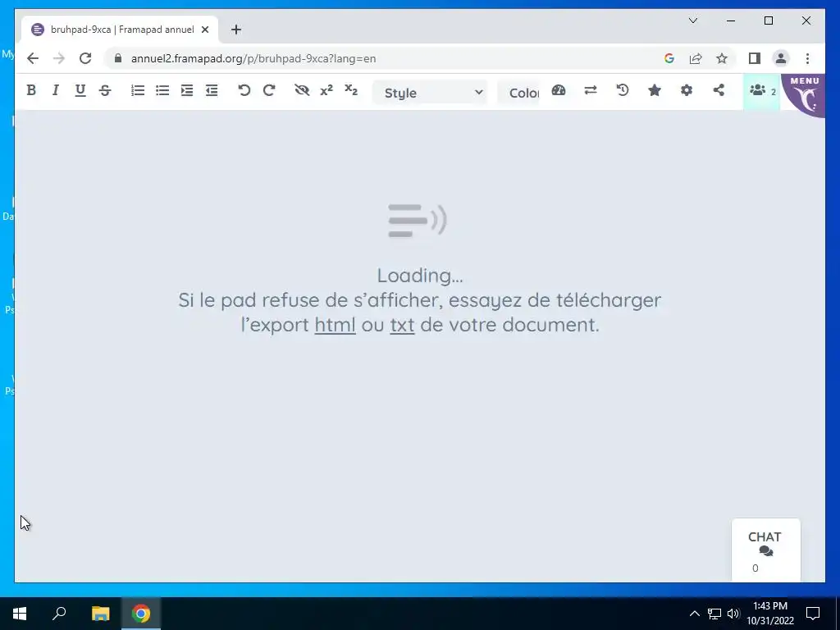Expand the tab search chevron
Viewport: 840px width, 630px height.
[692, 21]
